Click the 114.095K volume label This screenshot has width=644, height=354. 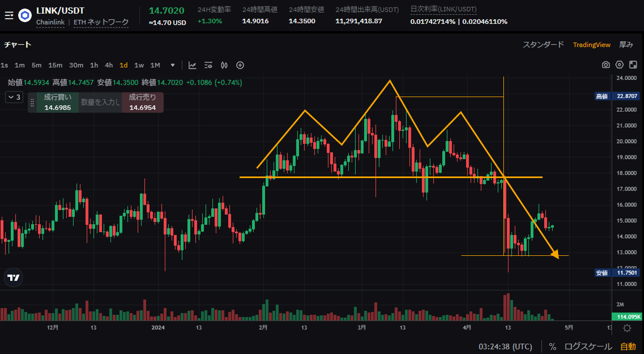click(x=626, y=316)
